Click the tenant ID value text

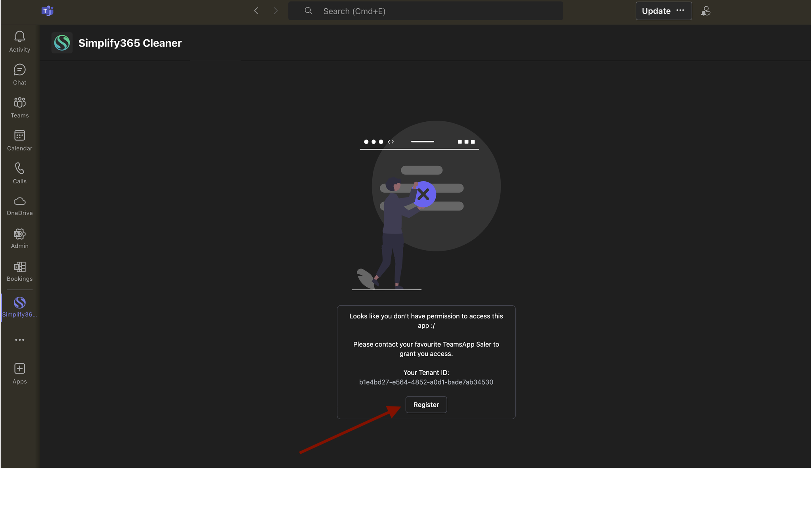click(426, 382)
